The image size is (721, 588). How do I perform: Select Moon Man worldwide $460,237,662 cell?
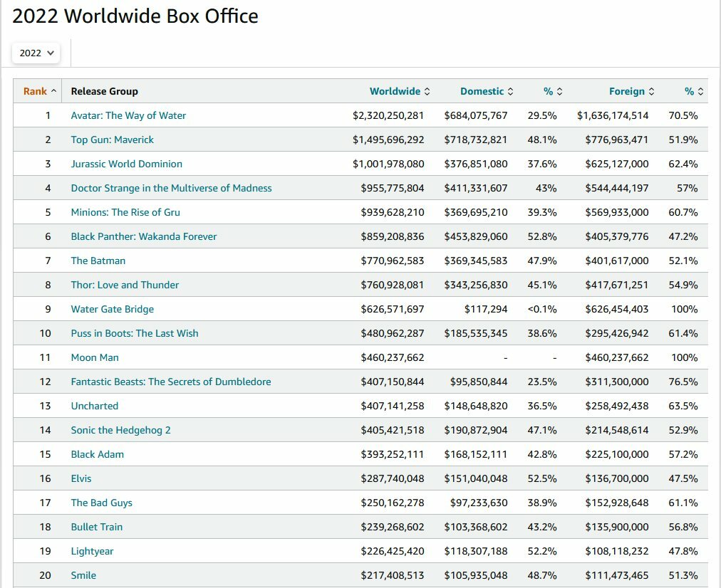tap(393, 357)
